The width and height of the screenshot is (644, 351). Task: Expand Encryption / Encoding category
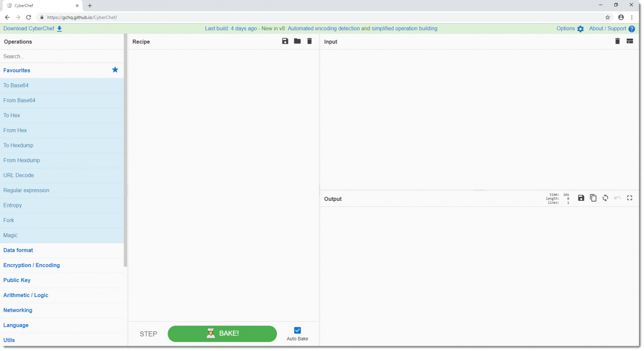click(x=62, y=265)
